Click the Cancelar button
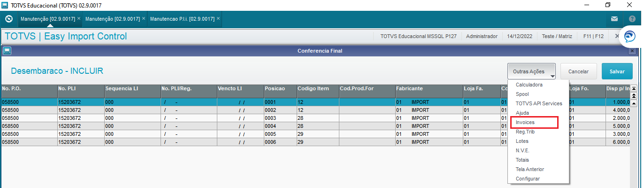 coord(578,71)
